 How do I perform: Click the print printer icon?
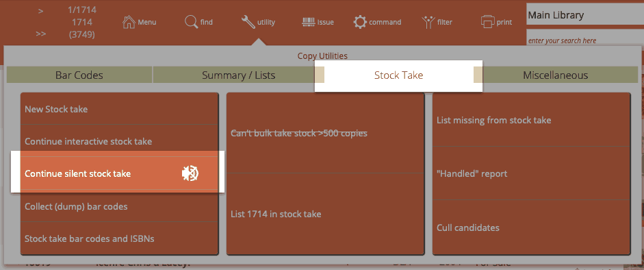coord(487,22)
